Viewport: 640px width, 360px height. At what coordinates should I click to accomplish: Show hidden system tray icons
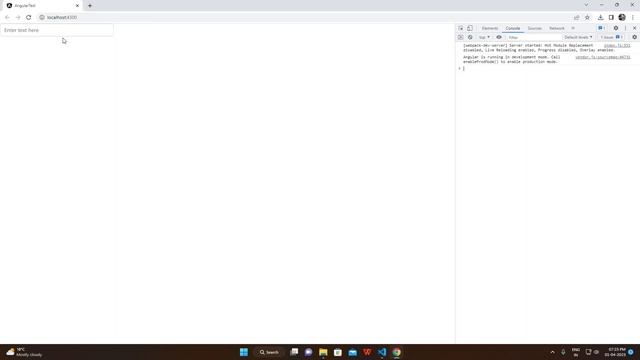pos(553,352)
